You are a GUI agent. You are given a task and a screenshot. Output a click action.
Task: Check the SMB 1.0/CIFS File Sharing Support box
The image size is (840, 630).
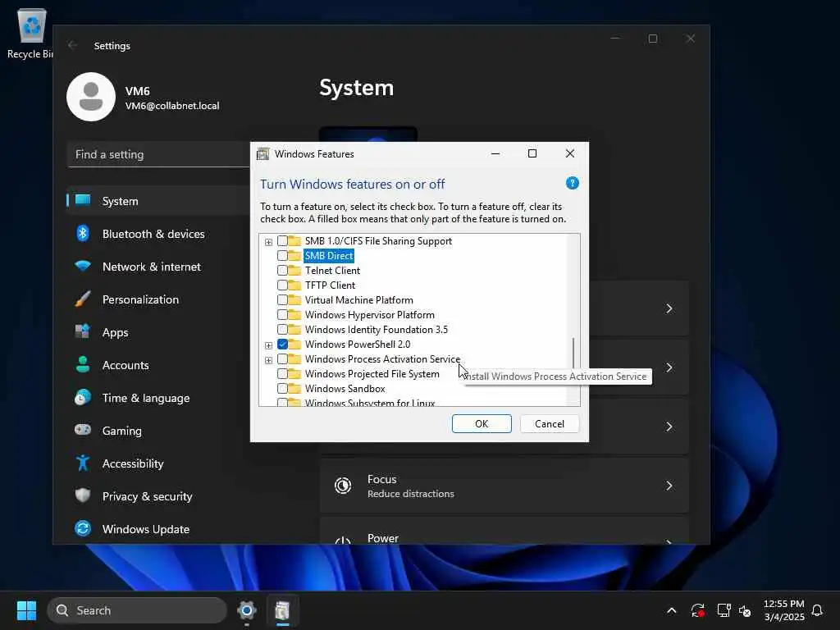click(x=282, y=241)
